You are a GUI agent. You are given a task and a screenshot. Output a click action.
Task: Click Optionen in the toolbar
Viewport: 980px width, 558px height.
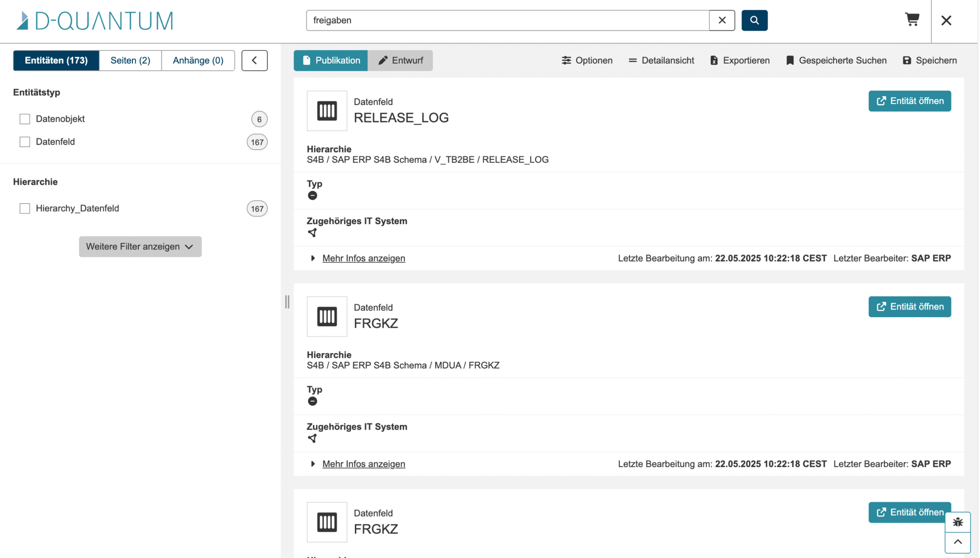tap(587, 60)
